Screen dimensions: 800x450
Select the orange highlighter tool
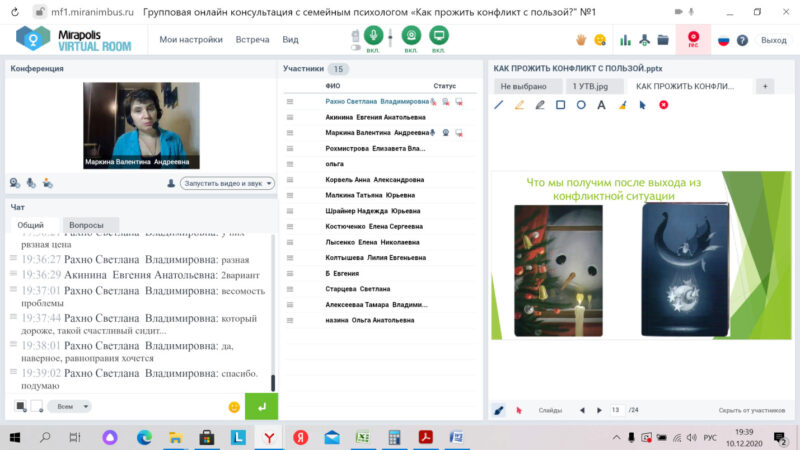click(x=519, y=105)
